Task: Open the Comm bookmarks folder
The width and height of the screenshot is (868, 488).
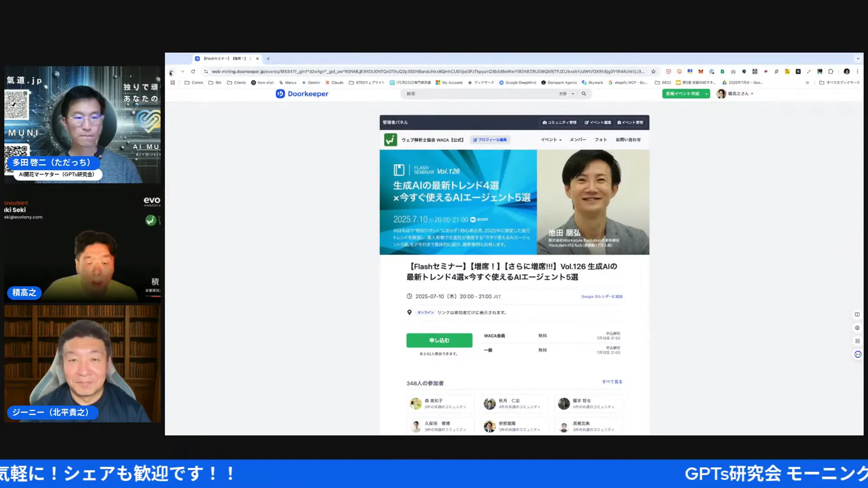Action: pyautogui.click(x=194, y=83)
